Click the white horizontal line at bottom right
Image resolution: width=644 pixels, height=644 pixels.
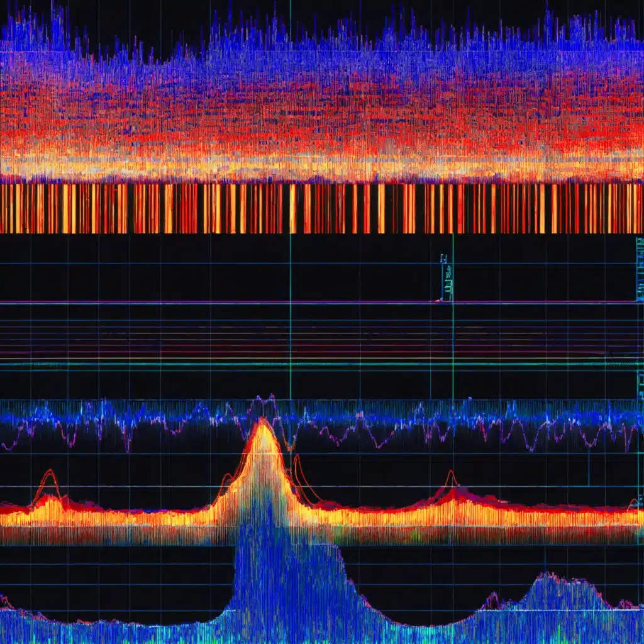tap(566, 610)
